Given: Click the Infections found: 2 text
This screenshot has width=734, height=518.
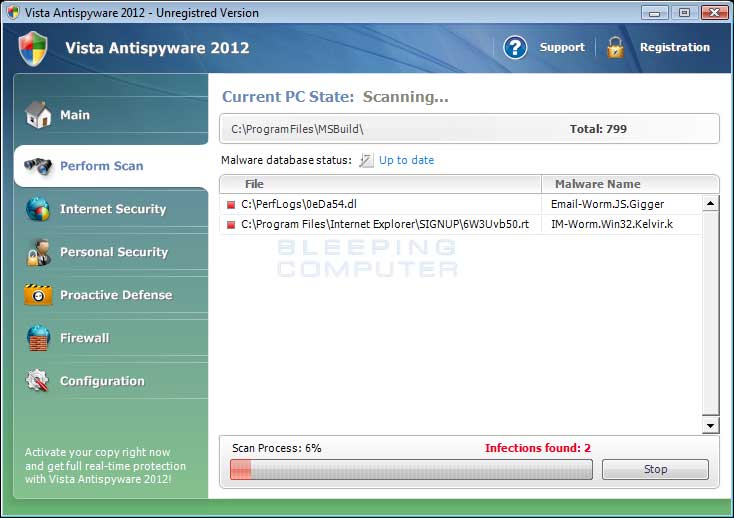Looking at the screenshot, I should tap(538, 448).
